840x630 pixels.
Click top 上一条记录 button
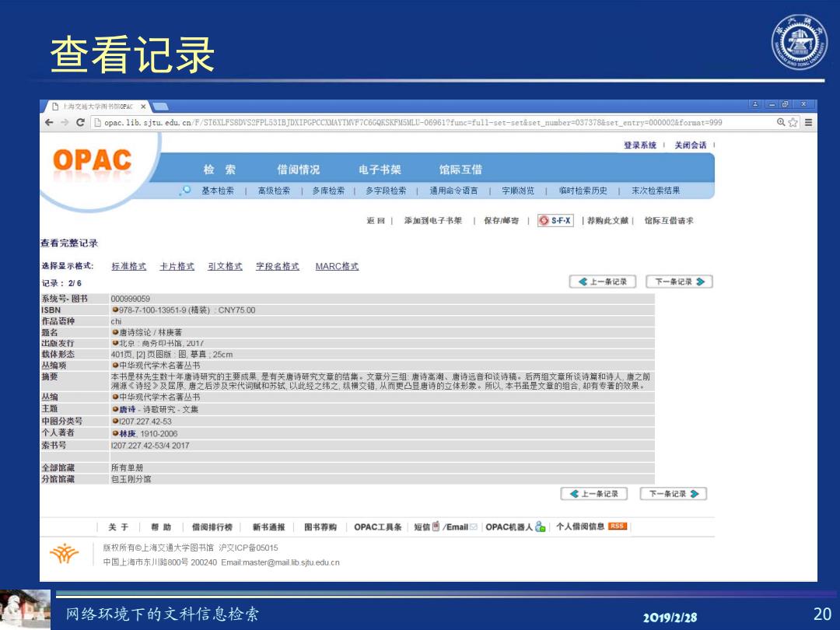pos(603,282)
